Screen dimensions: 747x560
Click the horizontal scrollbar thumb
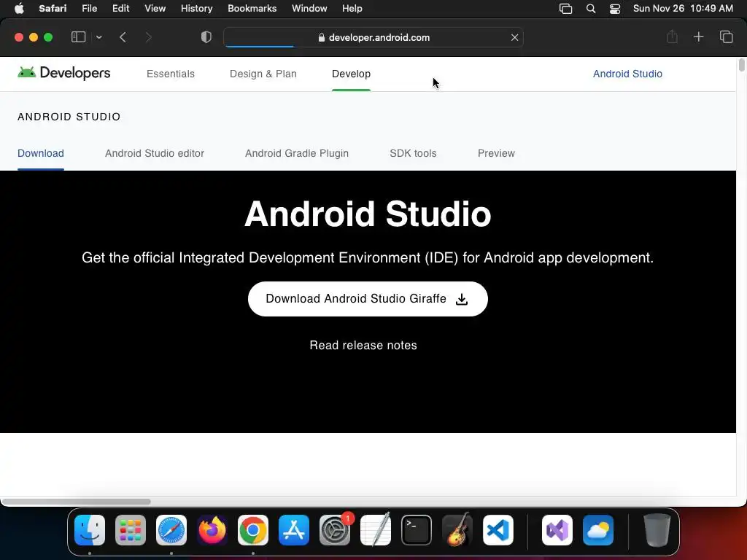[76, 502]
